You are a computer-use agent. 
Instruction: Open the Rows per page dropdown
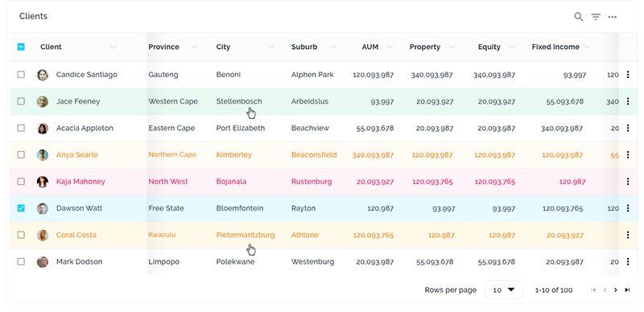coord(504,289)
